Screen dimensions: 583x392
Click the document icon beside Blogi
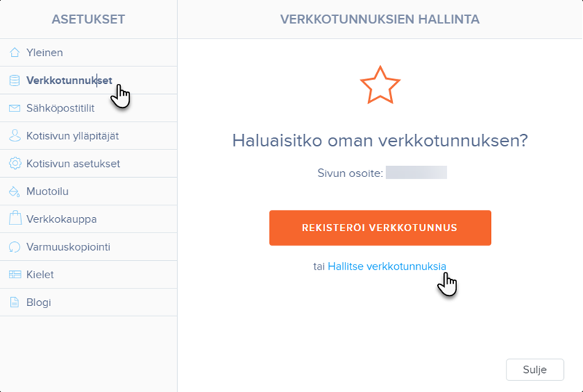tap(15, 302)
